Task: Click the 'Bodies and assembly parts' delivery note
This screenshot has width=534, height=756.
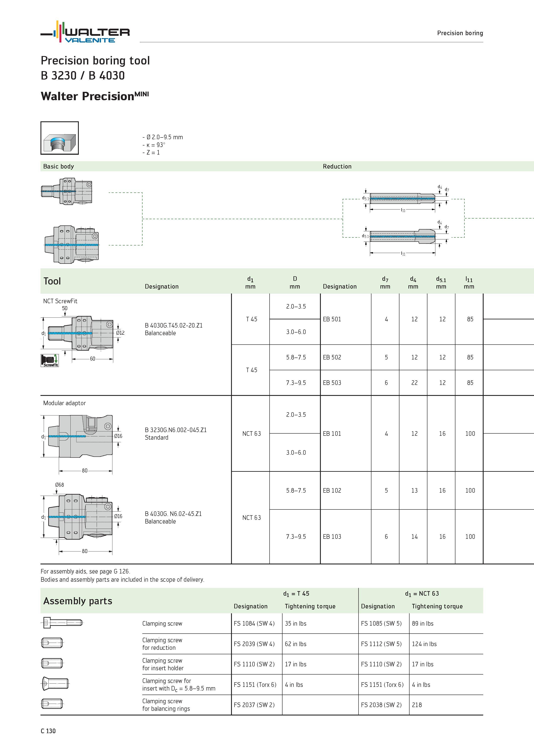Action: click(122, 579)
